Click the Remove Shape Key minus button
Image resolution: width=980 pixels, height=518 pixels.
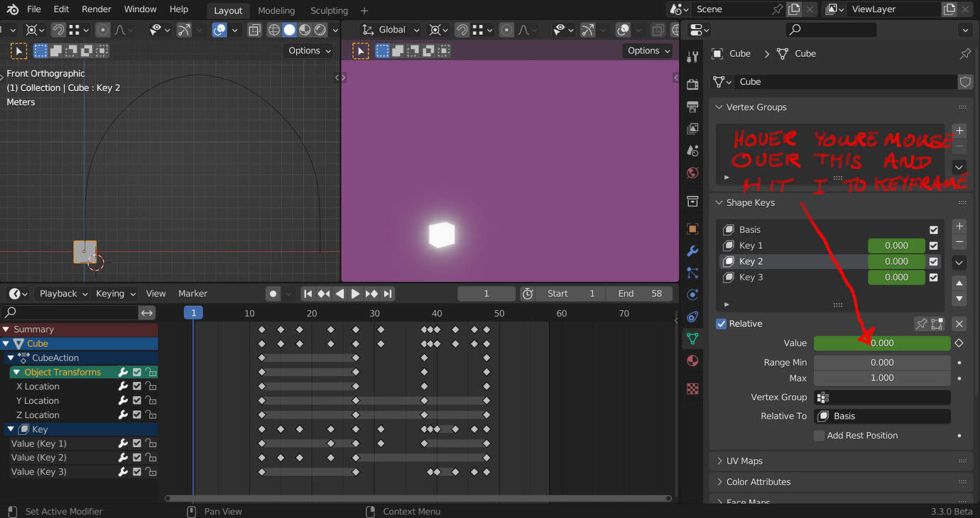point(959,242)
